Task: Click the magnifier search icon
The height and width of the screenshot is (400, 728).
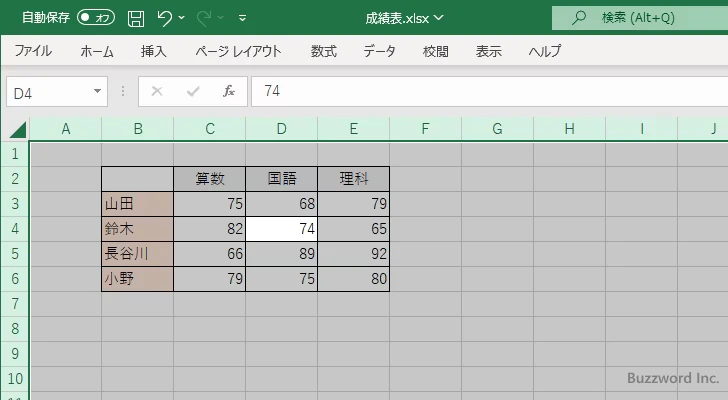Action: (578, 18)
